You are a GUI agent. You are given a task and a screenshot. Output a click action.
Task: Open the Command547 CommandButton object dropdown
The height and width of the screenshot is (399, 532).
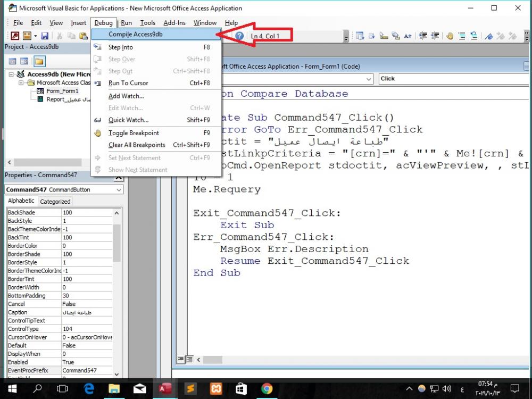coord(119,190)
